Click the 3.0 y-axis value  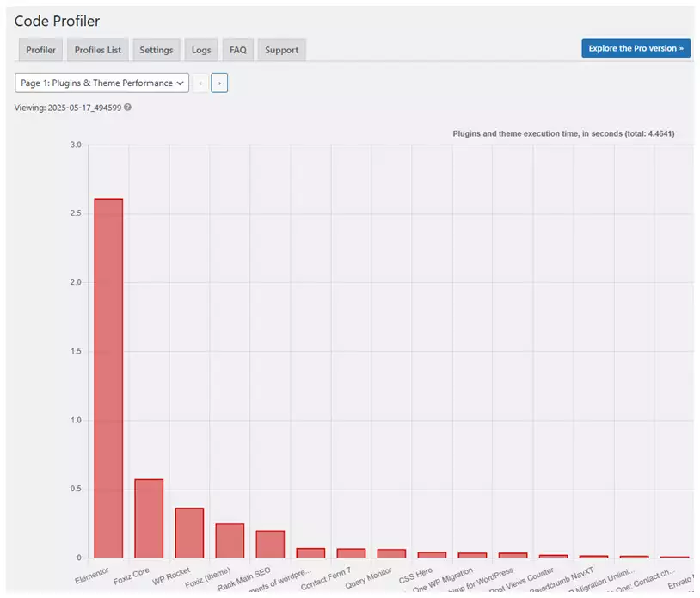[76, 145]
